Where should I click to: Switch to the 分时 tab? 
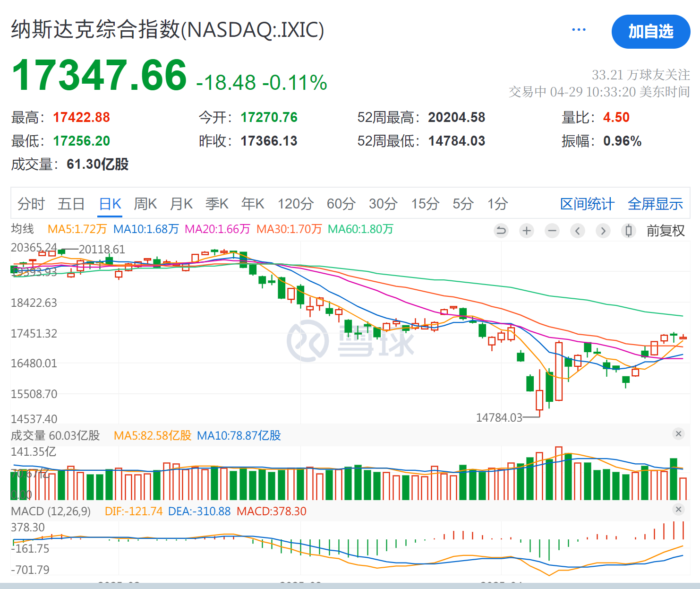[31, 204]
